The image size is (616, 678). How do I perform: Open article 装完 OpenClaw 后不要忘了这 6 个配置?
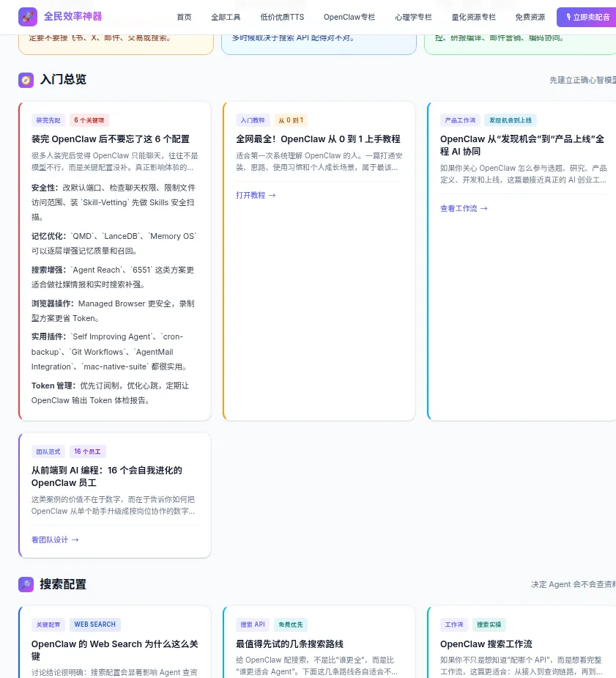click(111, 139)
